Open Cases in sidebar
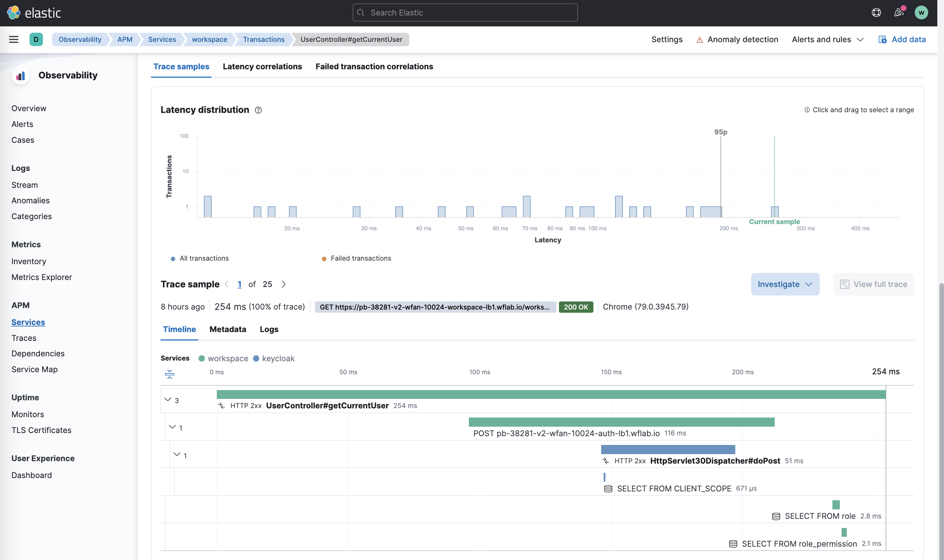The height and width of the screenshot is (560, 944). pyautogui.click(x=23, y=140)
